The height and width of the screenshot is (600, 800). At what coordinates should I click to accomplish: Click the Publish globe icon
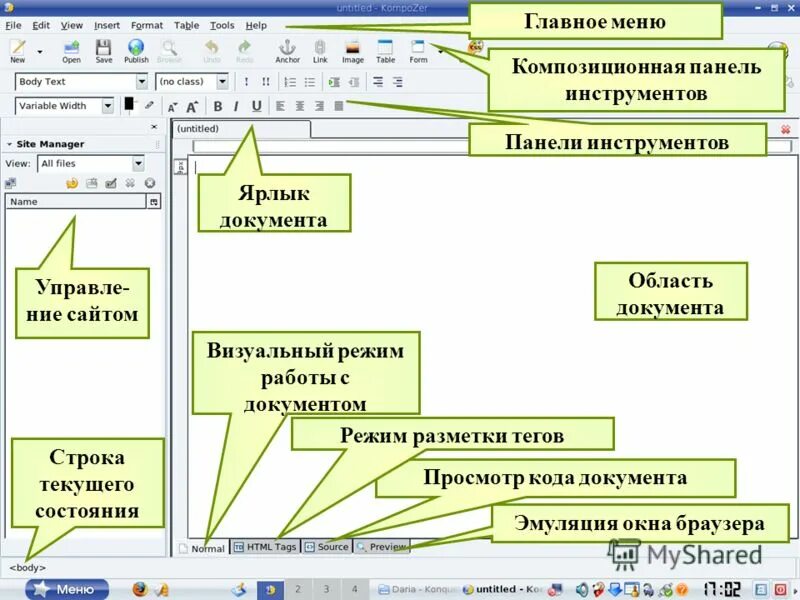tap(136, 51)
